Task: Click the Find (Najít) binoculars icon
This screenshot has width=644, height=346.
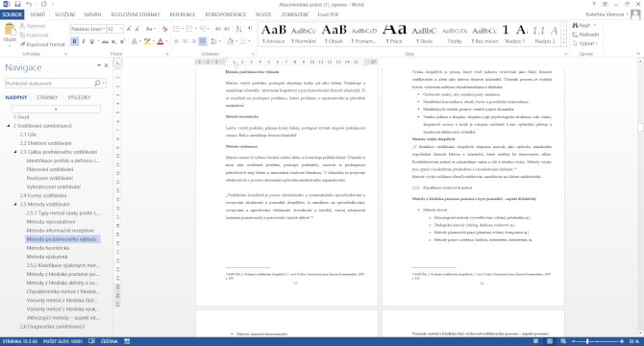Action: pos(576,25)
